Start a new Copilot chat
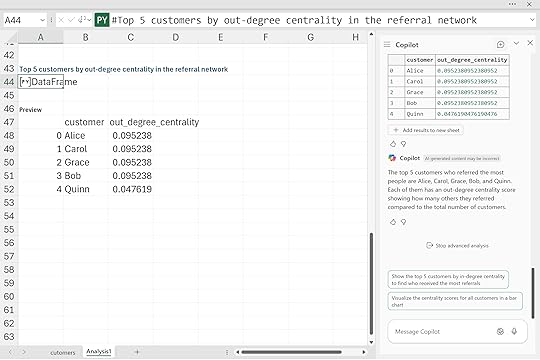Viewport: 540px width, 360px height. (500, 44)
